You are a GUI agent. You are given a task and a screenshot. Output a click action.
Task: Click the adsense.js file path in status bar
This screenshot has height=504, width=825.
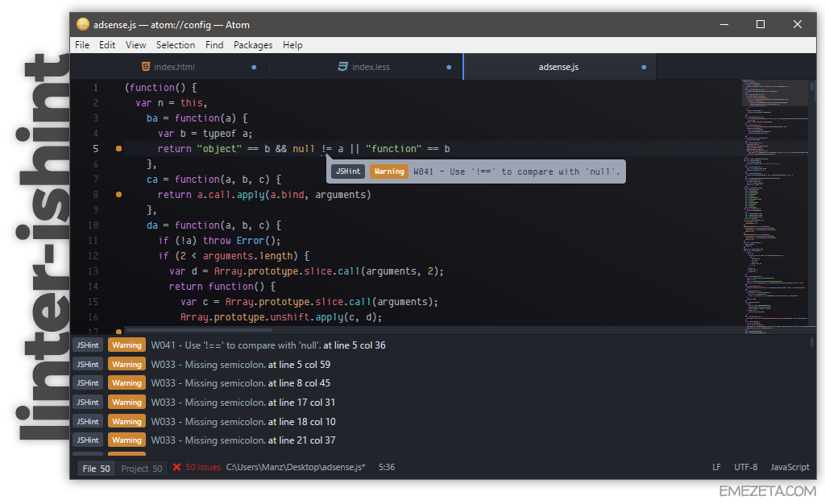click(296, 467)
